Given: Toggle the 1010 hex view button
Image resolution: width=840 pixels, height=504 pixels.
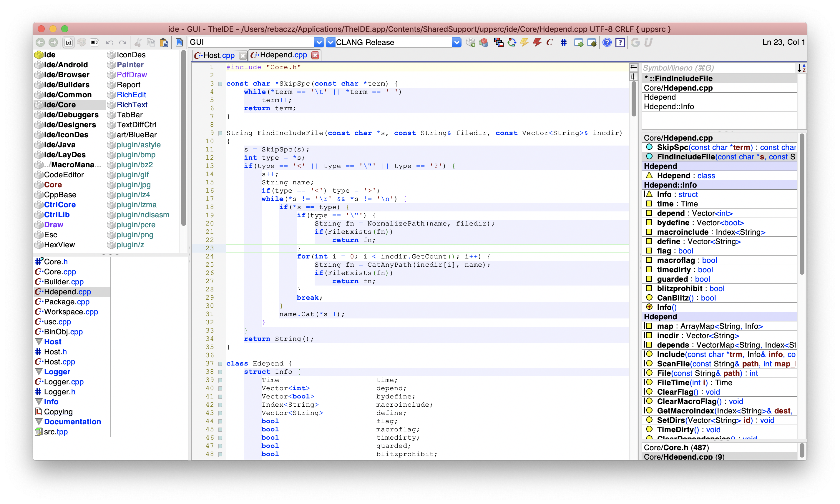Looking at the screenshot, I should click(94, 42).
